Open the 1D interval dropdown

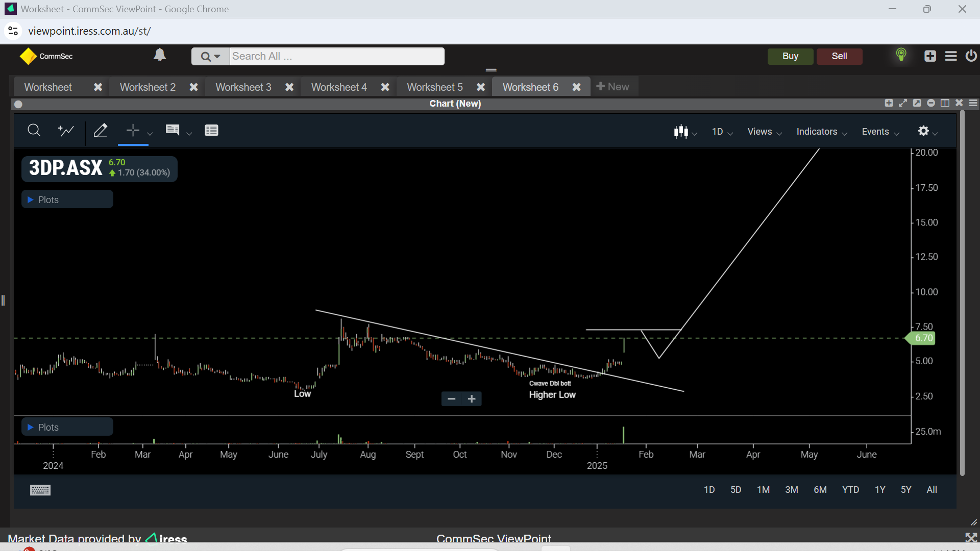pos(722,132)
